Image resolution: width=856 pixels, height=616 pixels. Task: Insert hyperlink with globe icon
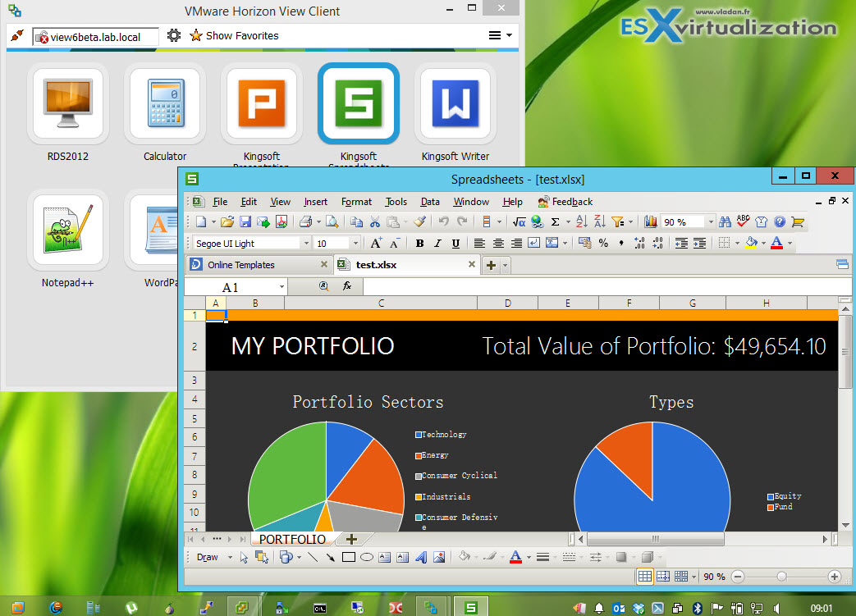[538, 221]
